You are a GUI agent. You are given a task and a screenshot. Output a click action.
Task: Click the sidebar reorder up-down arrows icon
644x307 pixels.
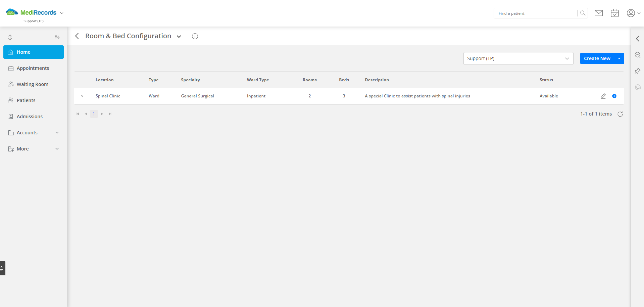pos(10,37)
